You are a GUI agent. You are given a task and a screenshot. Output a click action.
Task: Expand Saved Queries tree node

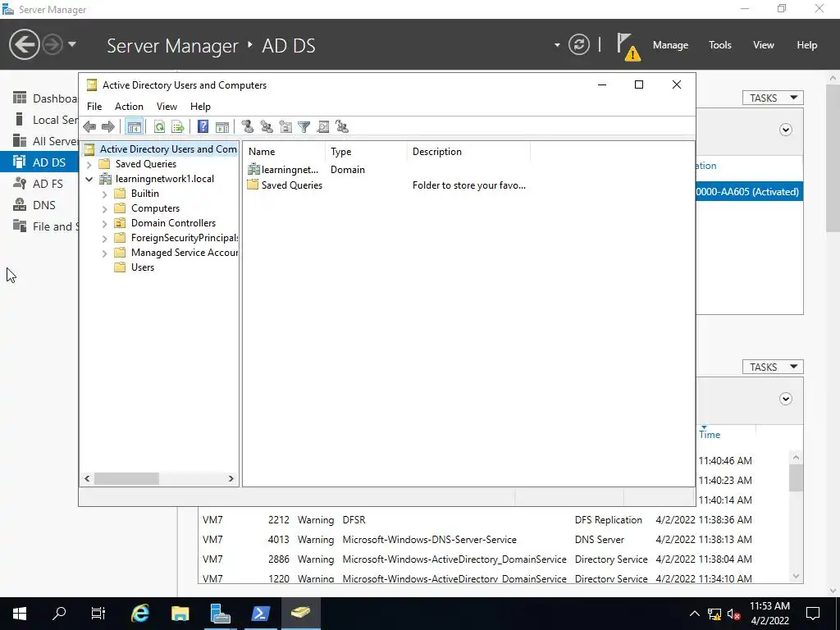89,164
